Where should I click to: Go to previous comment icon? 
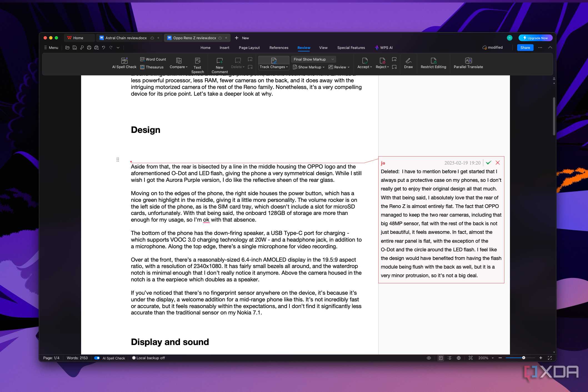click(250, 59)
